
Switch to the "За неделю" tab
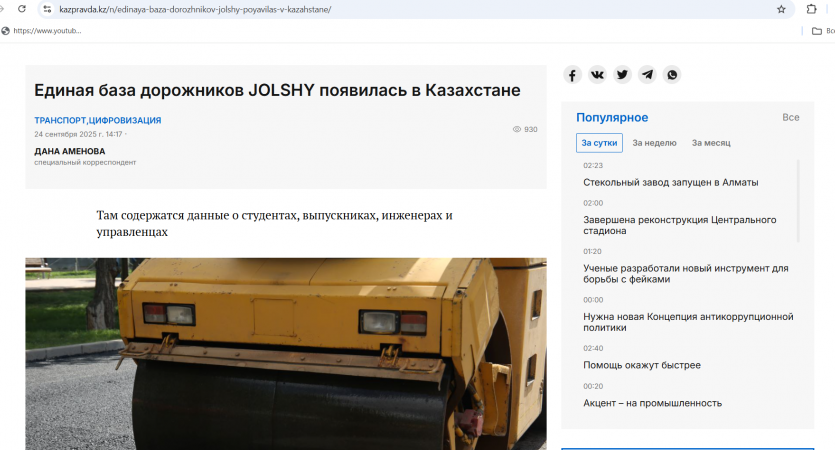(x=654, y=143)
